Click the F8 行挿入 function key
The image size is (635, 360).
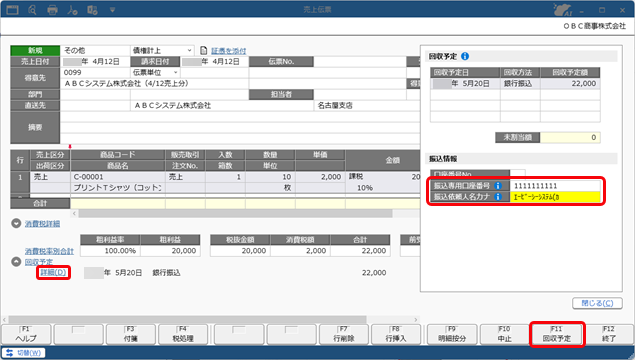(396, 334)
